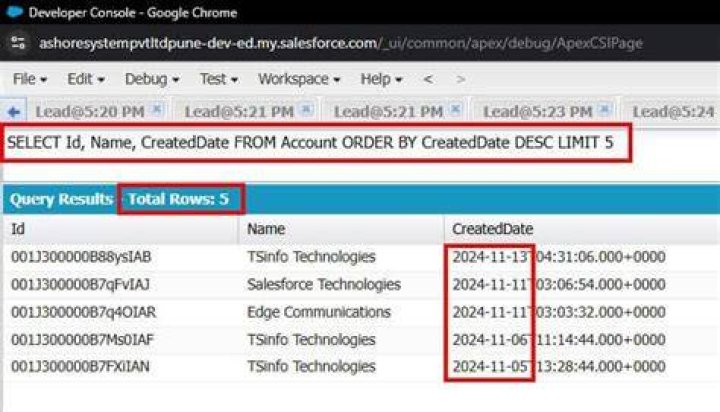Open the Help menu
The height and width of the screenshot is (412, 720).
381,79
